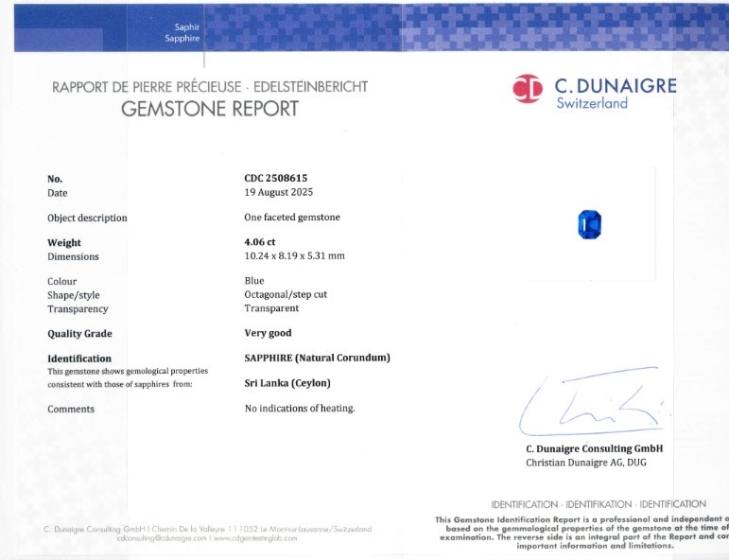Image resolution: width=729 pixels, height=560 pixels.
Task: Click the date 19 August 2025
Action: point(278,192)
